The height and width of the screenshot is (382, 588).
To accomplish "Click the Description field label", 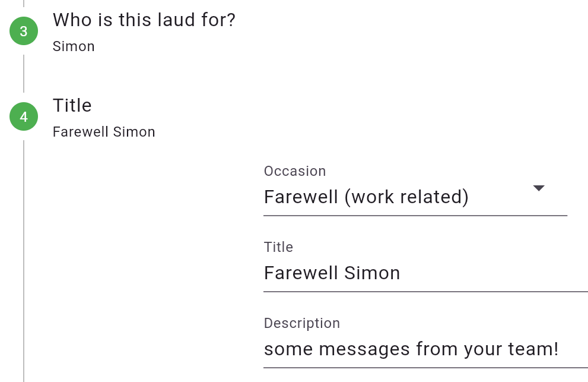I will (302, 323).
